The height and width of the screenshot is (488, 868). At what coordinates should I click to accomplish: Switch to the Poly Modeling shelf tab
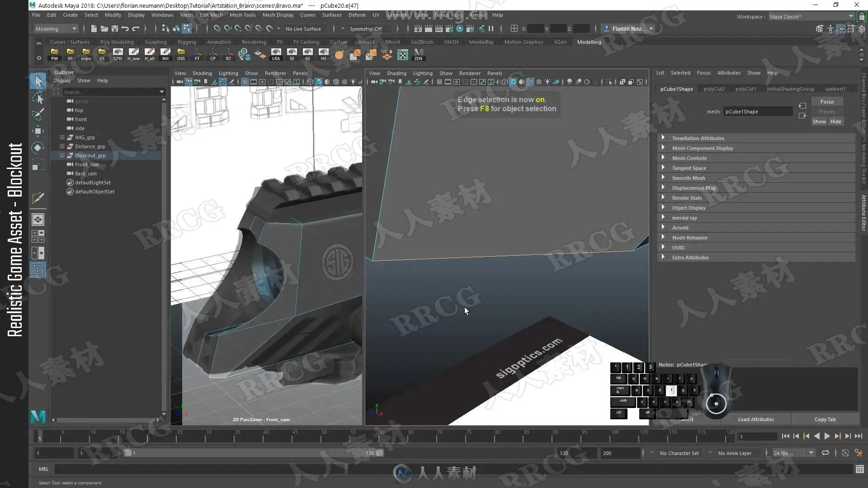pyautogui.click(x=117, y=42)
